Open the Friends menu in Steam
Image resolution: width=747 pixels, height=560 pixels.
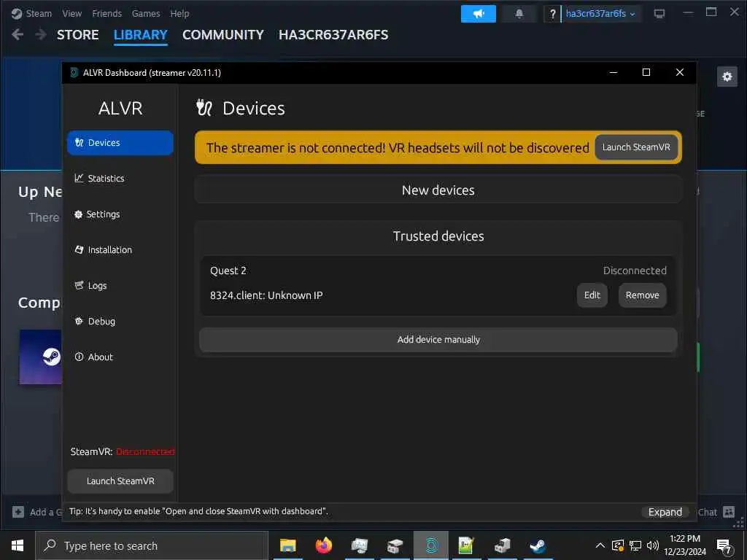(x=107, y=13)
